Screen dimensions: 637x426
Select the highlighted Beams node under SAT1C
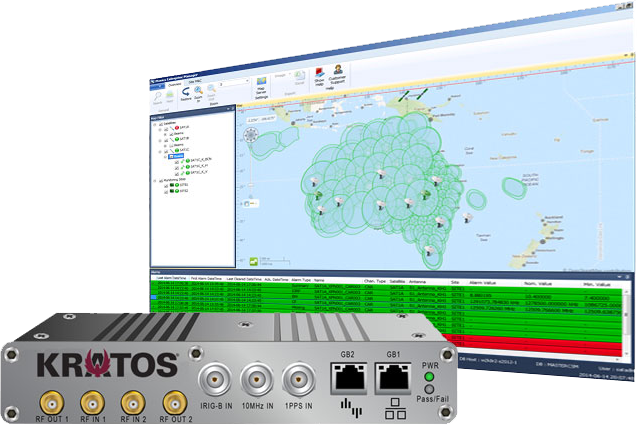(176, 156)
